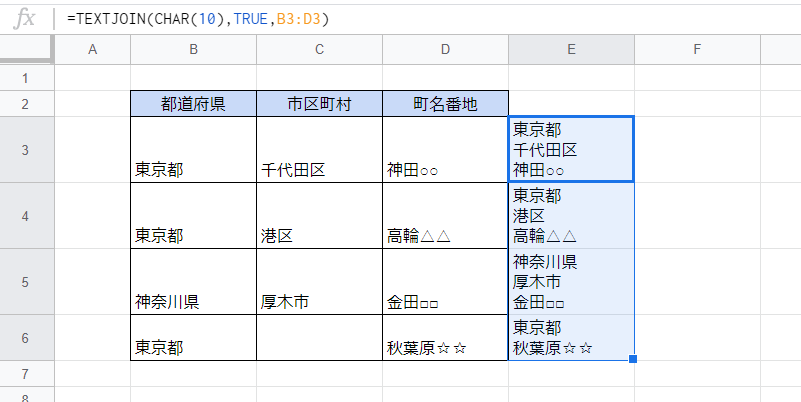Select cell B3 containing 東京都

click(194, 150)
